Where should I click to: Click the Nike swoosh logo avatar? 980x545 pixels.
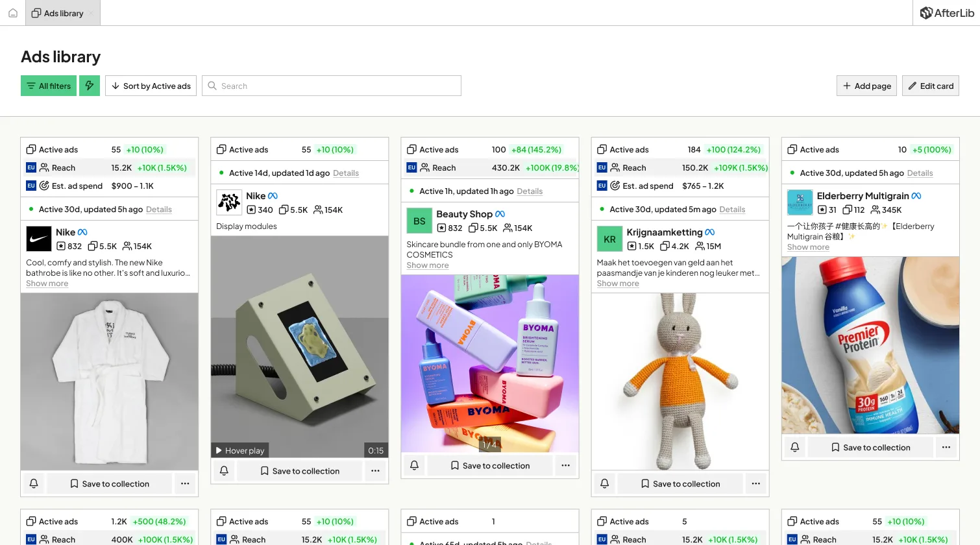point(39,239)
